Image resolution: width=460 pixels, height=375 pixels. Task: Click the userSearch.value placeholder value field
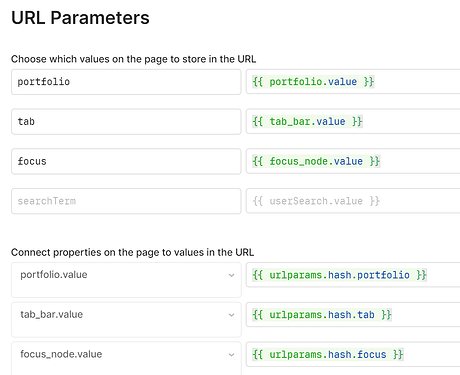pos(353,201)
